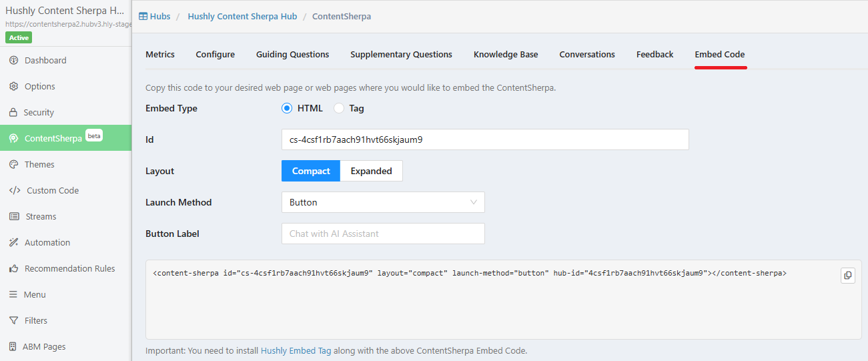868x361 pixels.
Task: Click the Custom Code brackets icon
Action: point(15,190)
